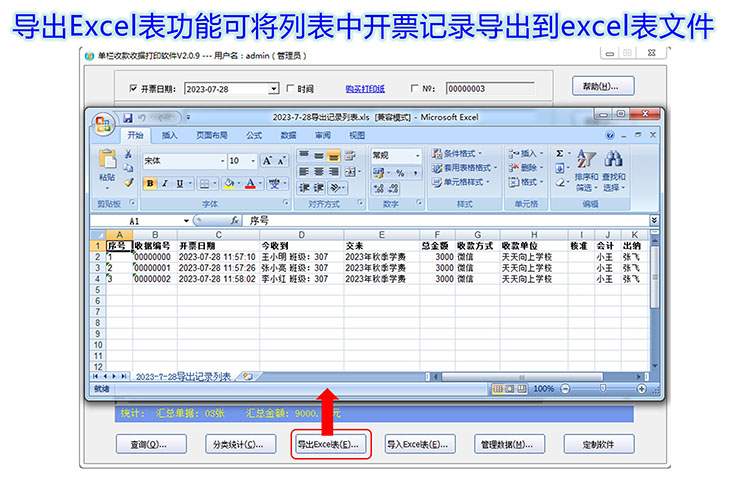Expand the font name dropdown (宋体)
Screen dimensions: 750x495
(222, 160)
